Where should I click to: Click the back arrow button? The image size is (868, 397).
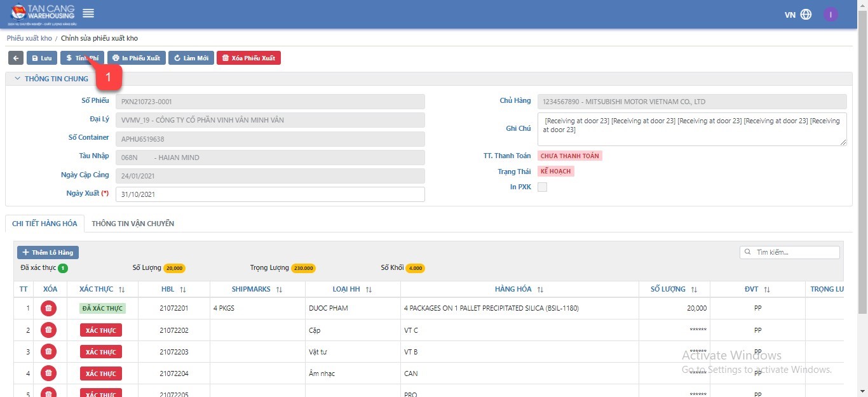click(x=16, y=58)
